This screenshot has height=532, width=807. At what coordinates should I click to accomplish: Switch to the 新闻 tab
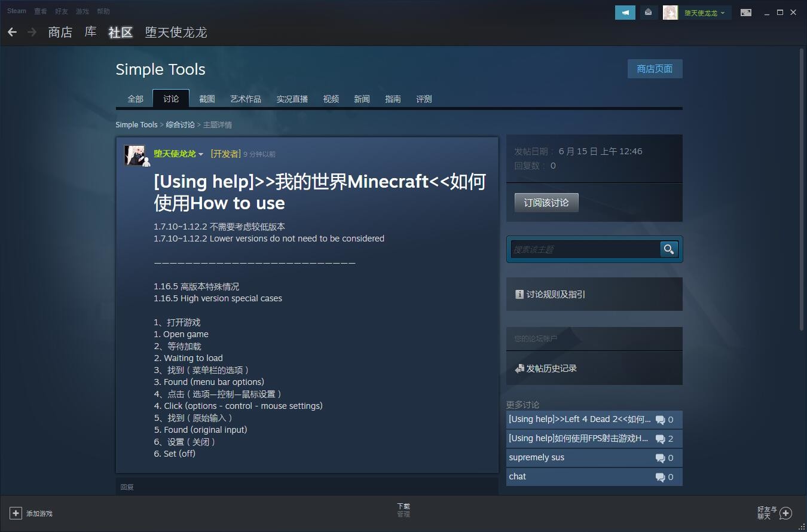362,99
